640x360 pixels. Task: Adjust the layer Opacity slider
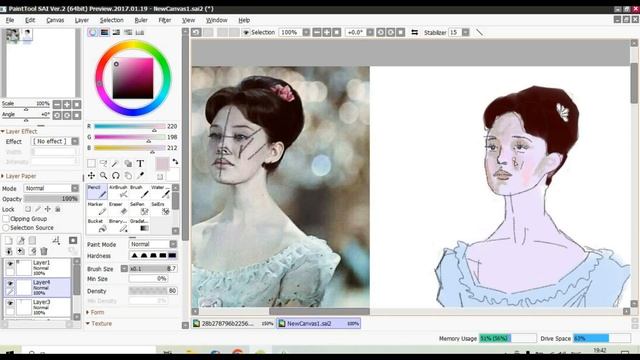point(51,199)
